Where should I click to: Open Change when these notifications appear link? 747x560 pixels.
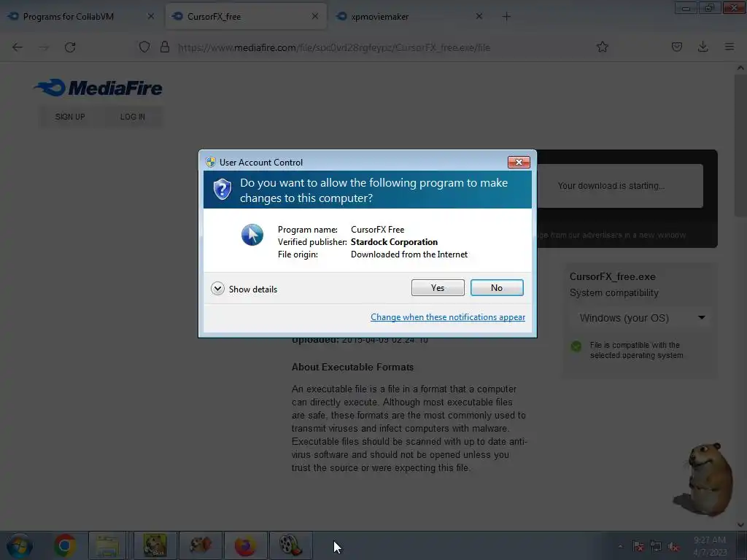tap(448, 317)
